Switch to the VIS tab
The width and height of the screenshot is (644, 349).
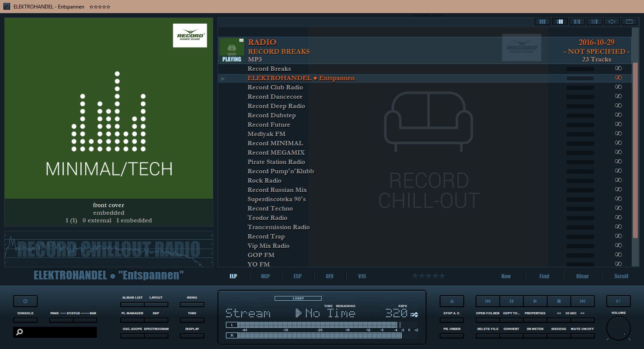tap(362, 276)
